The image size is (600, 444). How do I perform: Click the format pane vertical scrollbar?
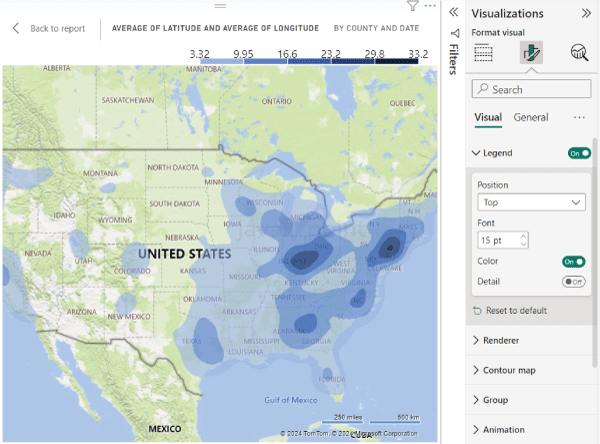pos(594,253)
